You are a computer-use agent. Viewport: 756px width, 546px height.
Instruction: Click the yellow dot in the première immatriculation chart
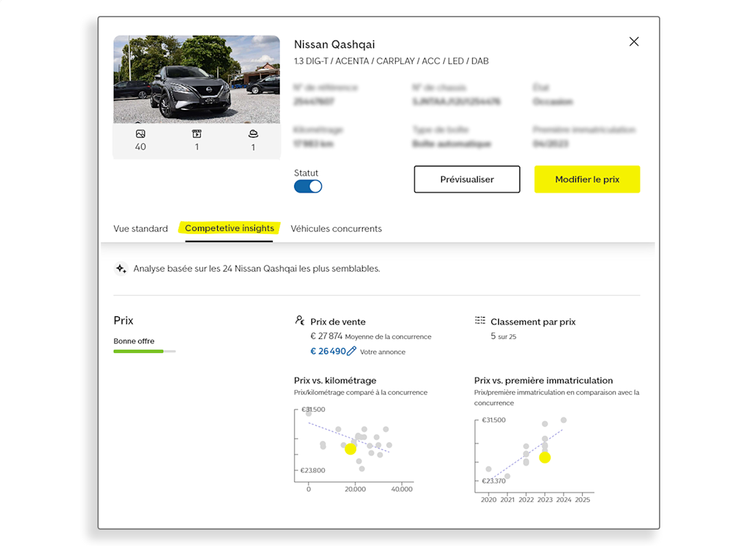click(x=545, y=458)
